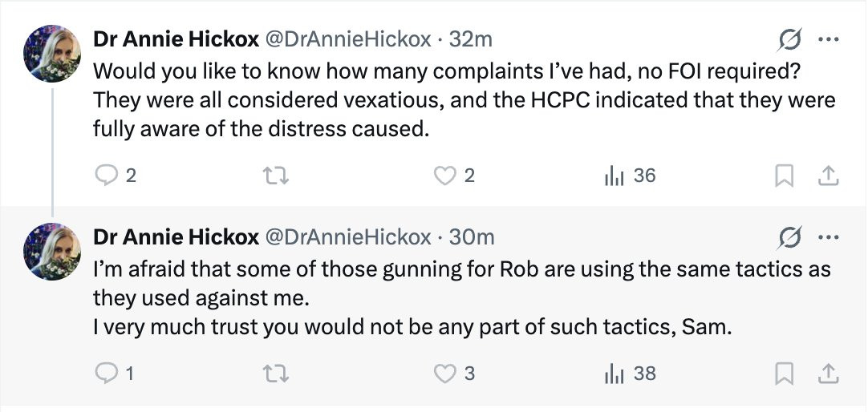Open Grok explain icon on first tweet

[x=789, y=40]
